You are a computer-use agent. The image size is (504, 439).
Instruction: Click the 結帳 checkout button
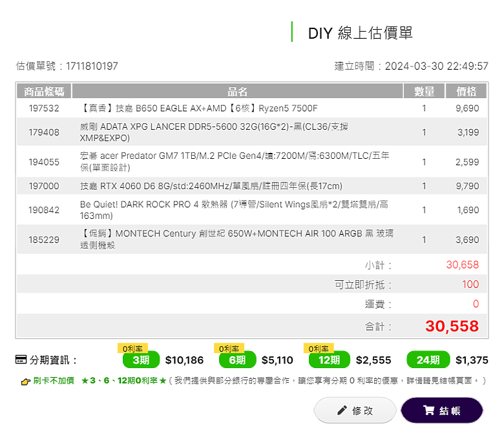point(441,410)
